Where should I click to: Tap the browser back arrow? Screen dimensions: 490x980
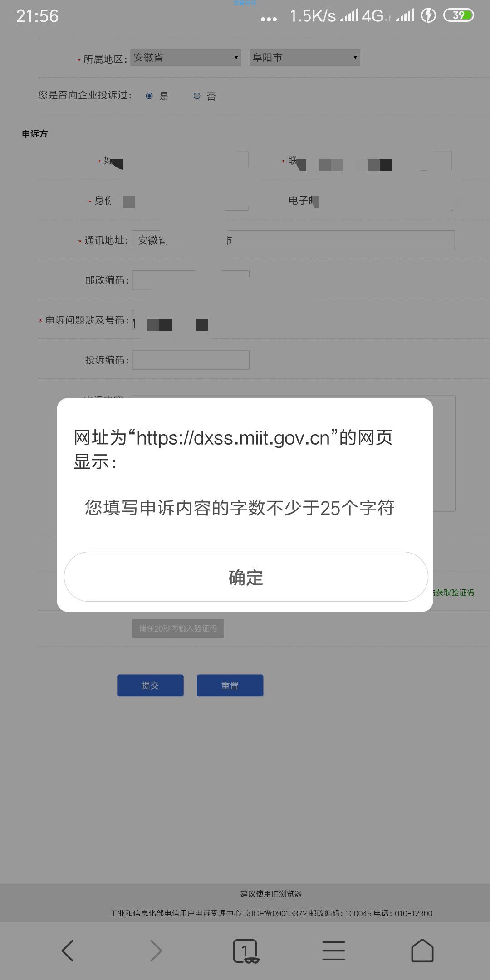[x=68, y=951]
